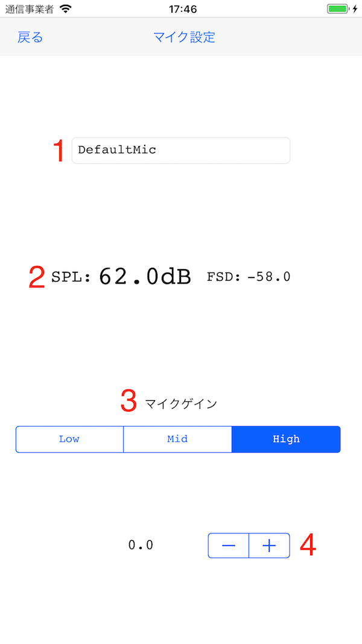Select the navigation bar header
Viewport: 362px width, 644px height.
(181, 37)
